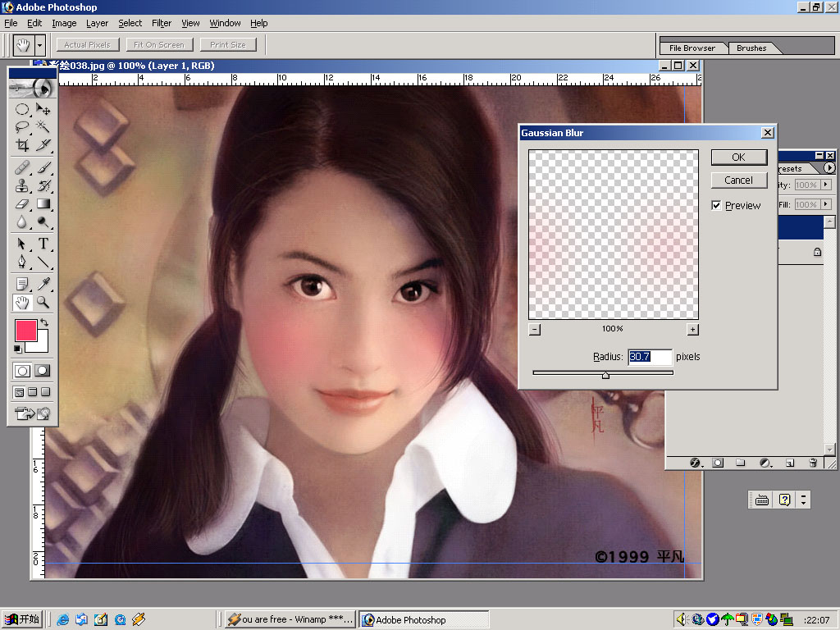Zoom out the blur preview with minus
This screenshot has width=840, height=630.
tap(534, 330)
